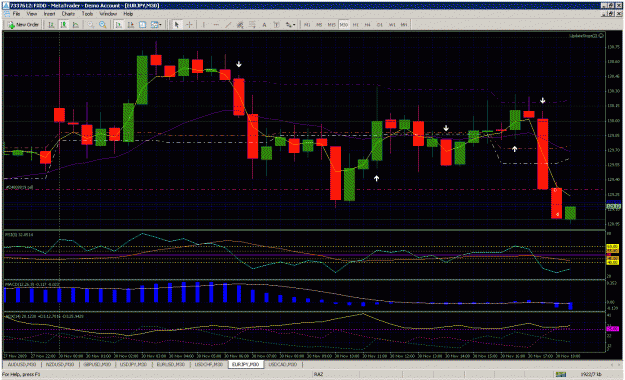This screenshot has width=625, height=380.
Task: Open the File menu
Action: pyautogui.click(x=16, y=14)
